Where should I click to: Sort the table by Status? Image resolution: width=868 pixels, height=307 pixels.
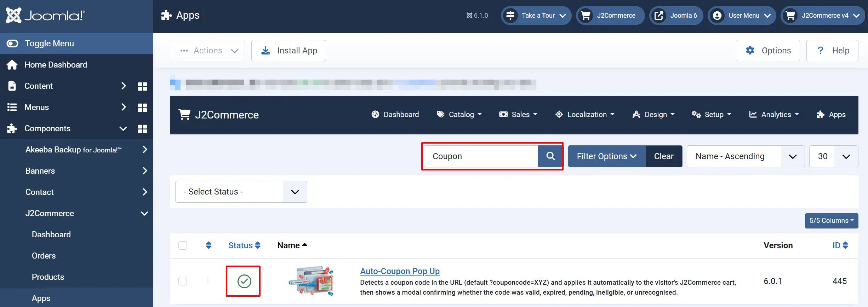[x=244, y=245]
